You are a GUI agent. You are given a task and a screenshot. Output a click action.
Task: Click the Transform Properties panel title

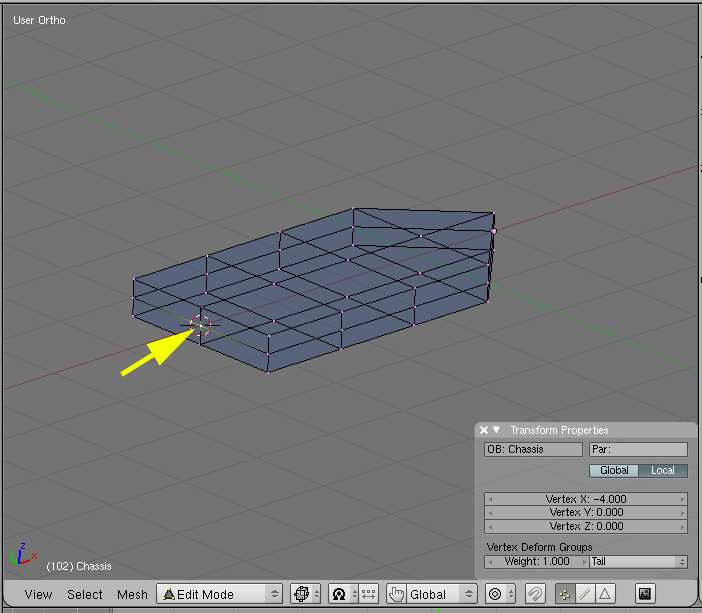pyautogui.click(x=559, y=430)
